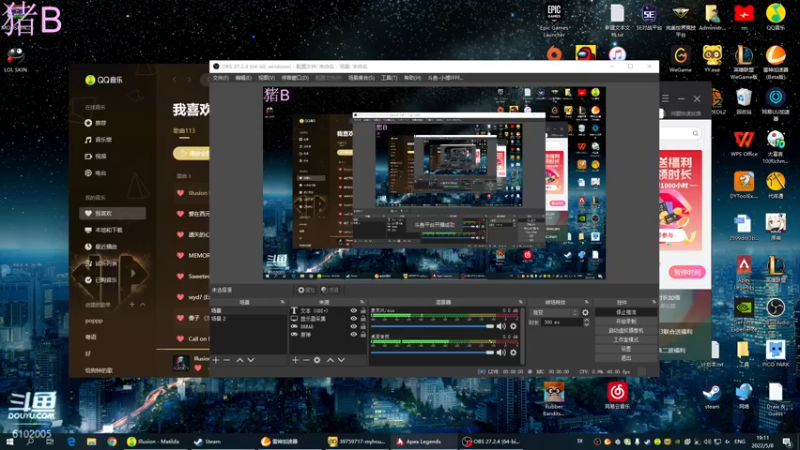Toggle the lock on the DREAD source
The width and height of the screenshot is (800, 450).
coord(363,327)
